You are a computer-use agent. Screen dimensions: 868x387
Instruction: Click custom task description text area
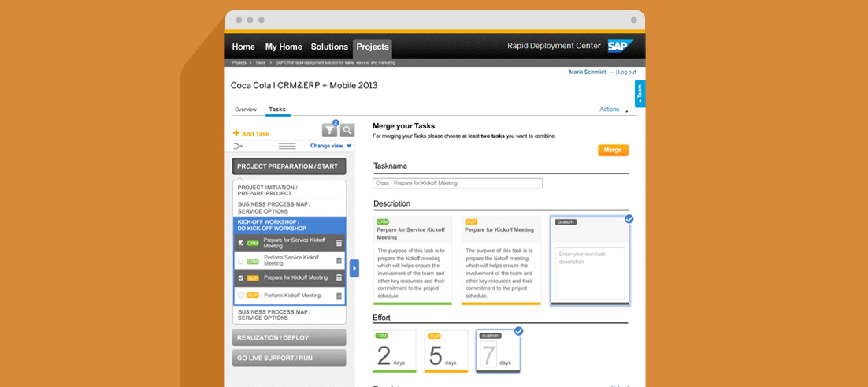coord(590,274)
